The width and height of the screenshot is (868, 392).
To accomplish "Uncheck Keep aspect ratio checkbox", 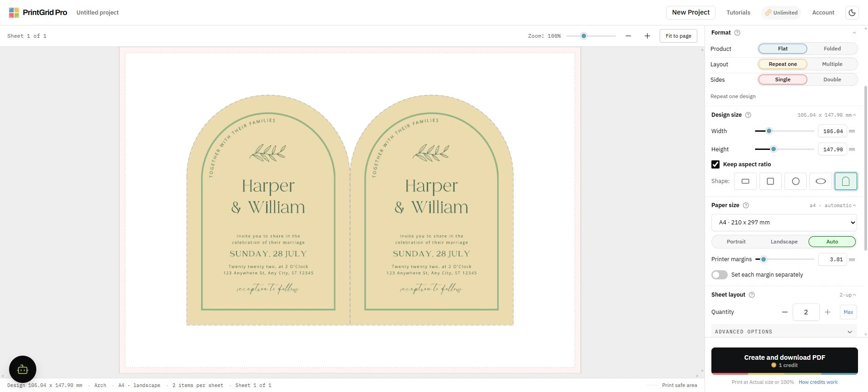I will coord(715,164).
